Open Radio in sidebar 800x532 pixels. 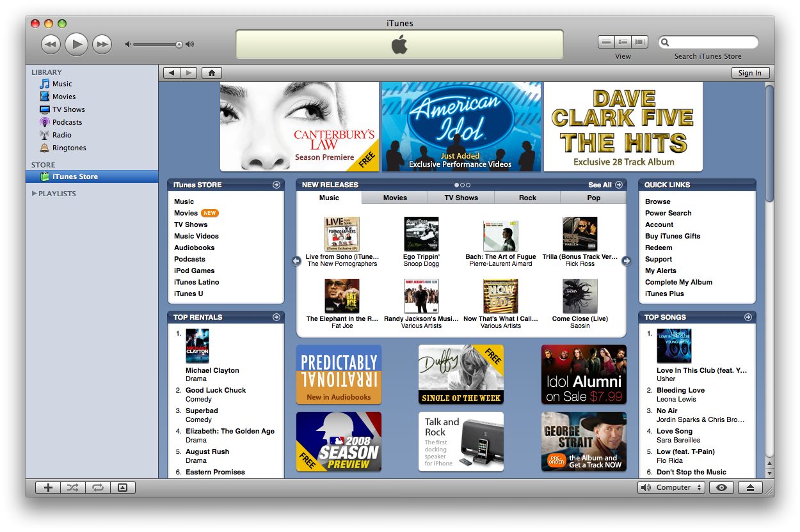[62, 135]
